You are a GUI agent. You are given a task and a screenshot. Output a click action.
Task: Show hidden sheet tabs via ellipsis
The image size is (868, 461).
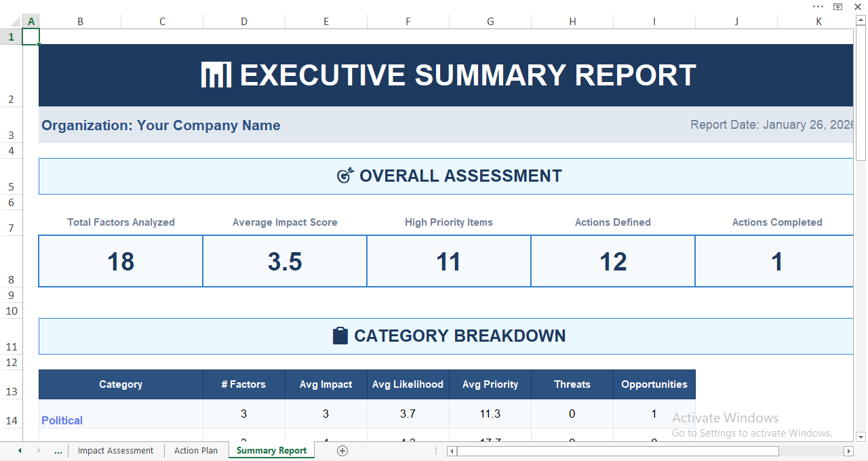pos(58,451)
